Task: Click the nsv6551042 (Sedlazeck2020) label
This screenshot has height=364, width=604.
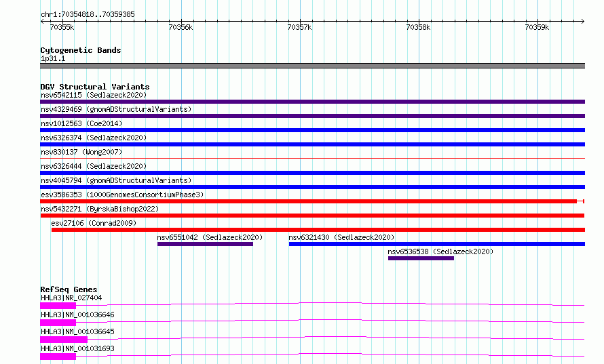Action: click(x=210, y=237)
